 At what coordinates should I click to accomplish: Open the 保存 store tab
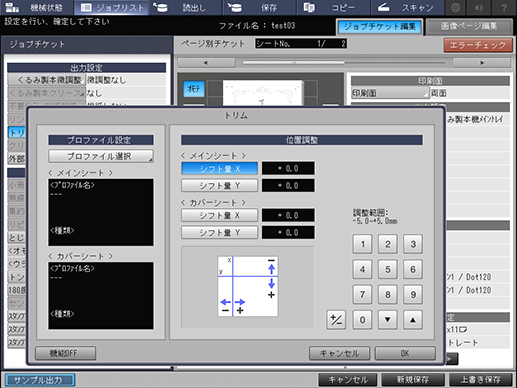(260, 7)
